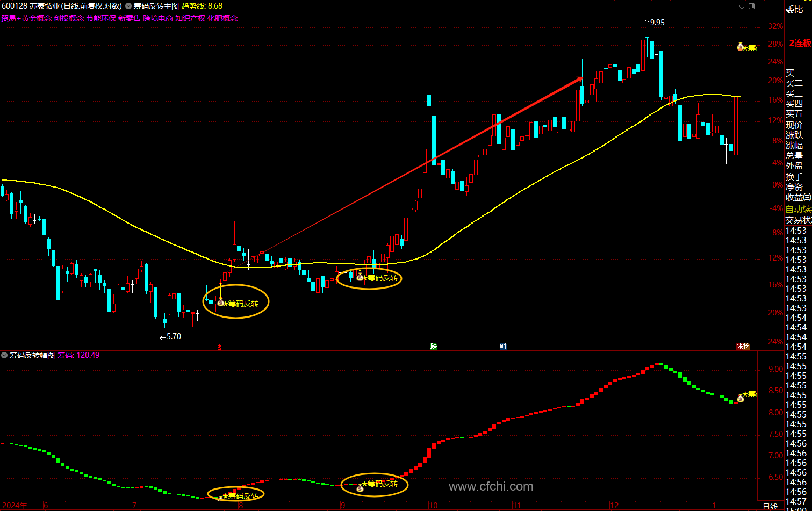Select the 贸易+黄金概念 concept tag
Image resolution: width=812 pixels, height=511 pixels.
pos(26,18)
